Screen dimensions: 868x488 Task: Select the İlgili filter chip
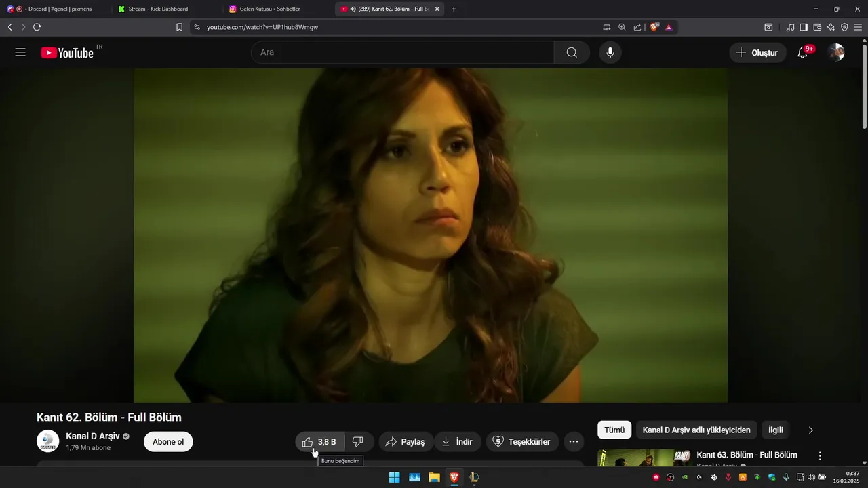[775, 430]
